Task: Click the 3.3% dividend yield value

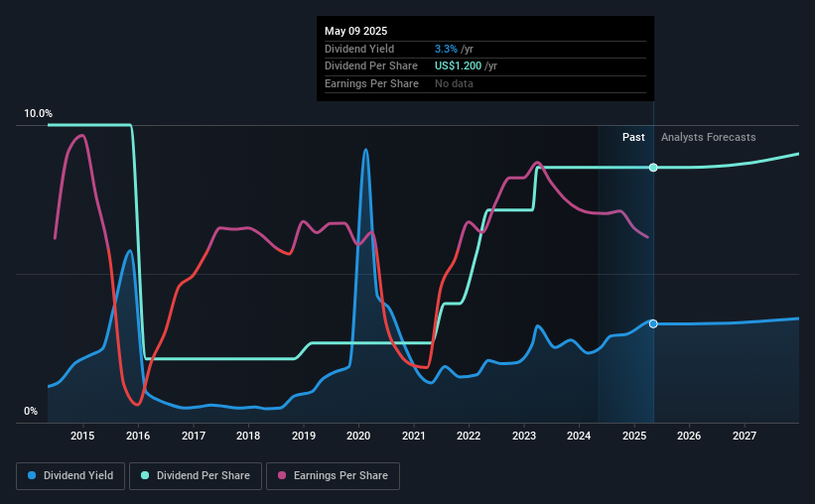Action: [446, 49]
